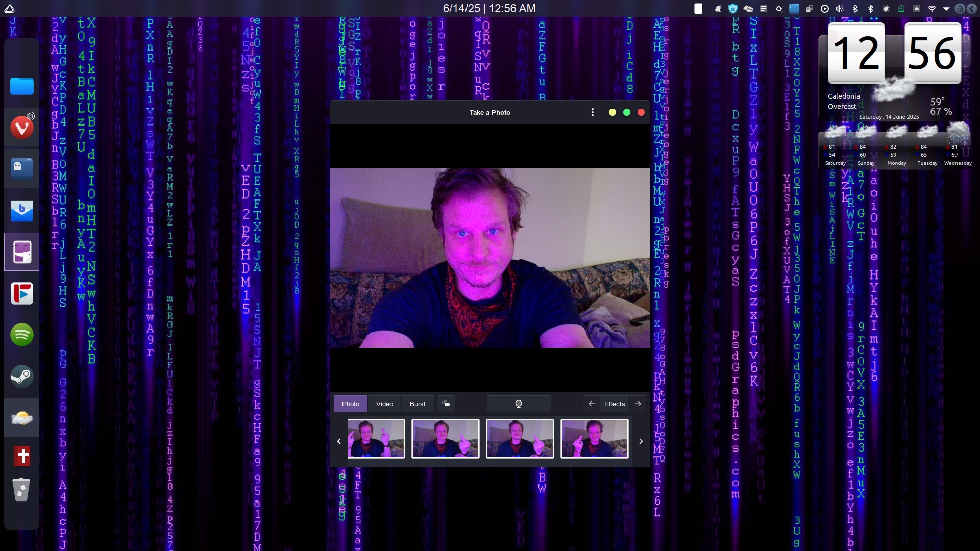Open the blue terminal tray icon
This screenshot has width=980, height=551.
794,9
